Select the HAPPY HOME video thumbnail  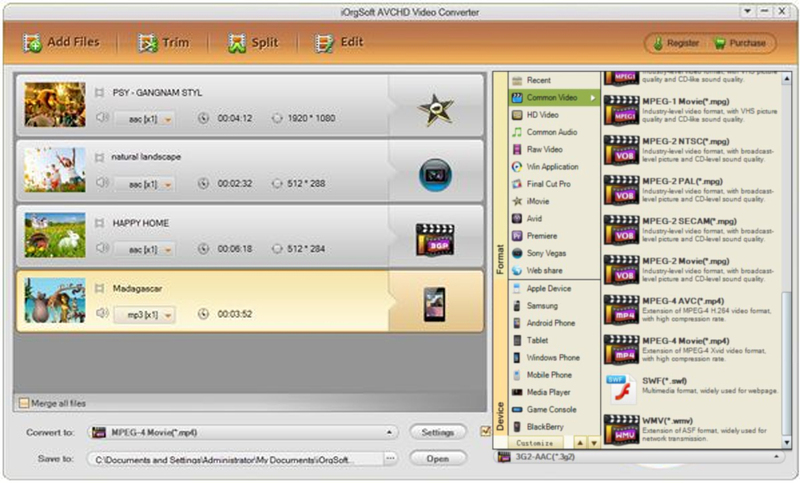pyautogui.click(x=55, y=235)
